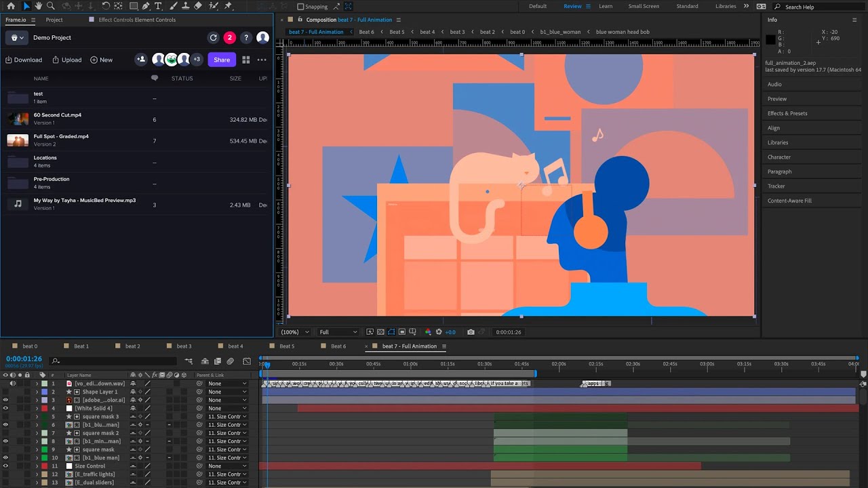Screen dimensions: 868x488
Task: Switch to the Project panel tab
Action: click(x=54, y=20)
